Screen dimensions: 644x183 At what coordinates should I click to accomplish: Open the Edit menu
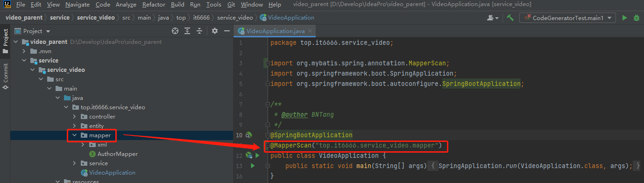click(35, 4)
